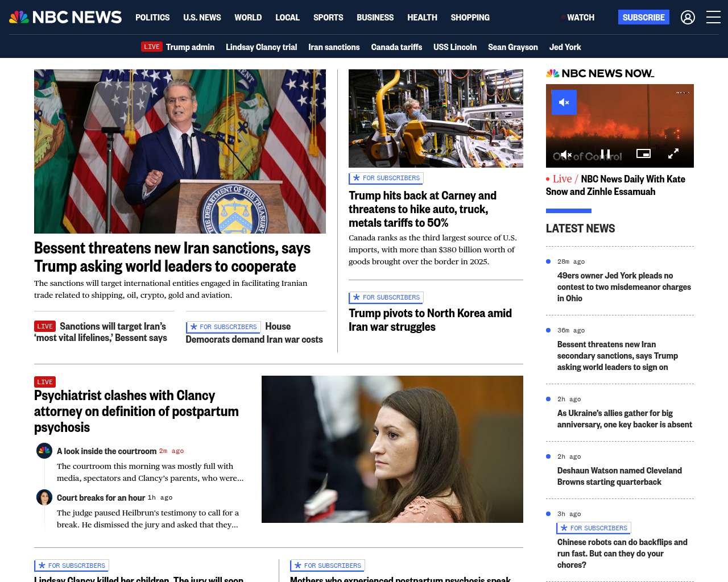This screenshot has width=728, height=582.
Task: Open Court breaks for an hour update
Action: (101, 498)
